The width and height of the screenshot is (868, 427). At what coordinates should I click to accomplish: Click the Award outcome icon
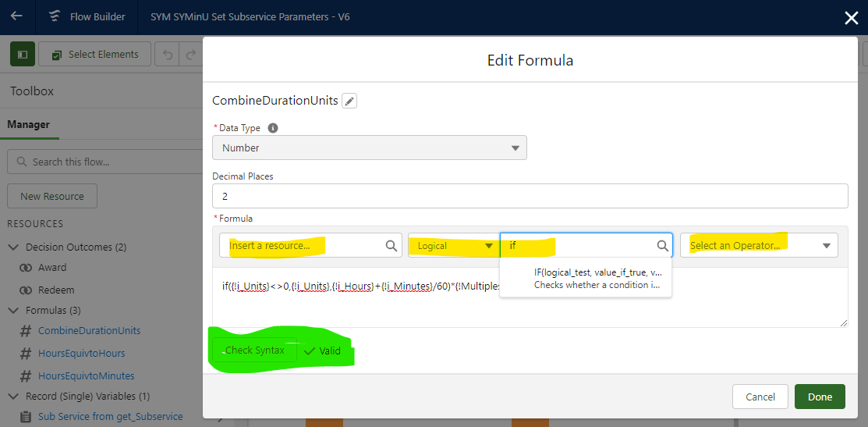click(x=26, y=268)
